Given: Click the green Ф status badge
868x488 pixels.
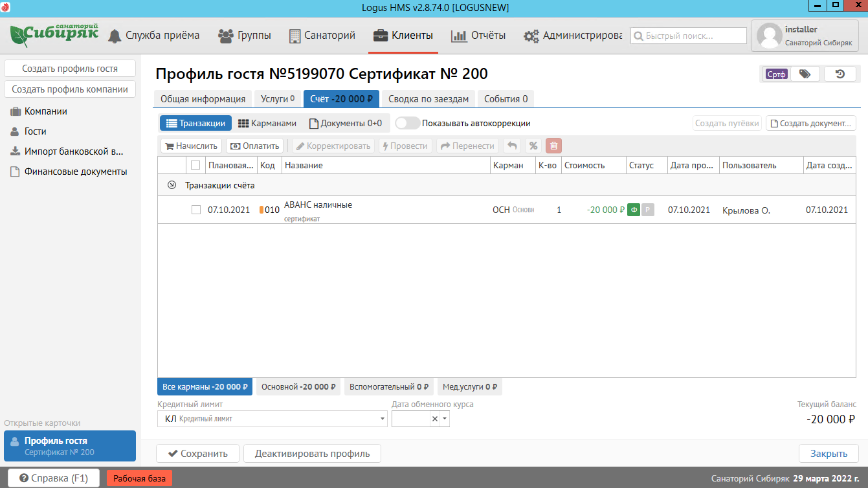Looking at the screenshot, I should (634, 210).
